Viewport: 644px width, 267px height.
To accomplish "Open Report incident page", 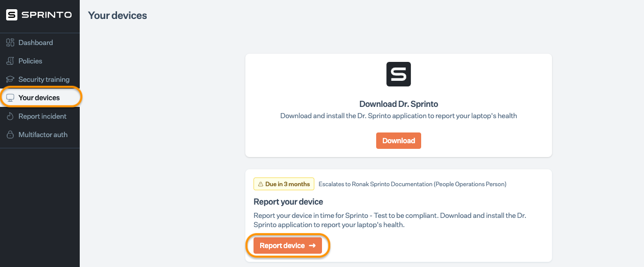I will tap(40, 116).
